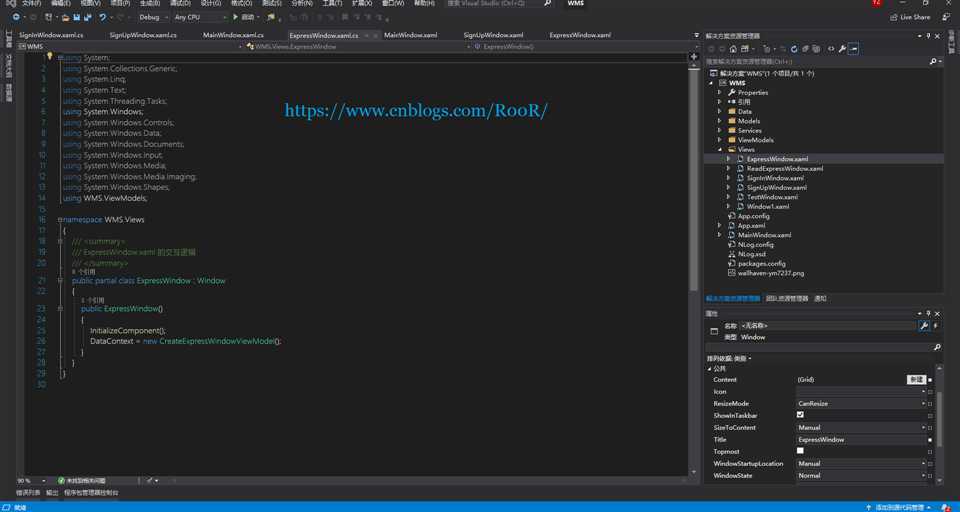960x512 pixels.
Task: Click the Save All toolbar icon
Action: 88,17
